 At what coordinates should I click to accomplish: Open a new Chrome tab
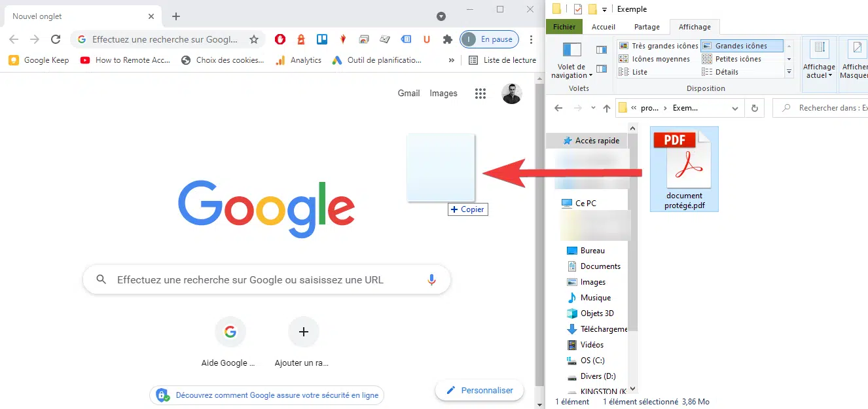(x=176, y=16)
